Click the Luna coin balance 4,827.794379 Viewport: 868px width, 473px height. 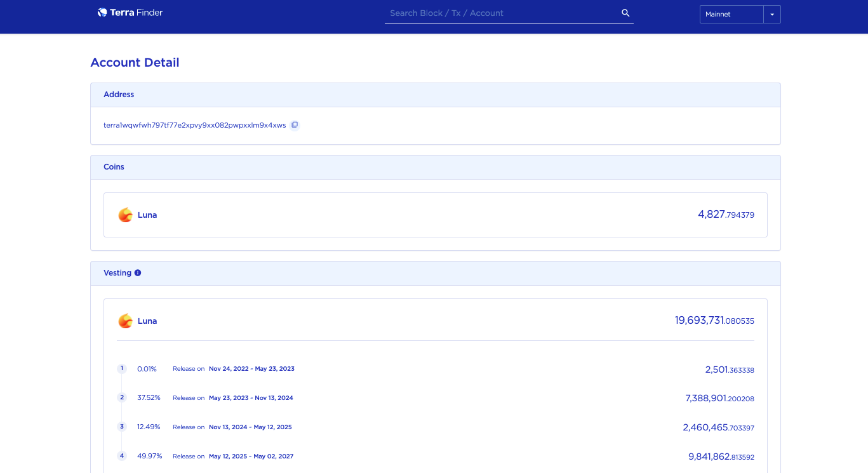click(x=726, y=215)
